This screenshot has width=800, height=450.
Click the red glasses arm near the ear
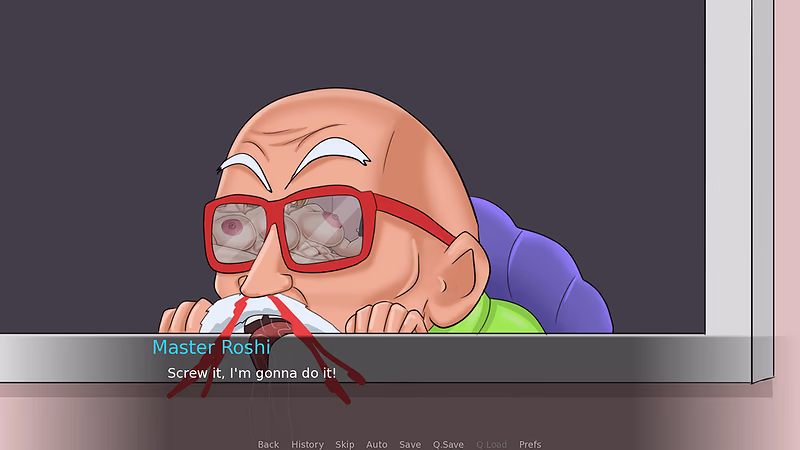[413, 217]
